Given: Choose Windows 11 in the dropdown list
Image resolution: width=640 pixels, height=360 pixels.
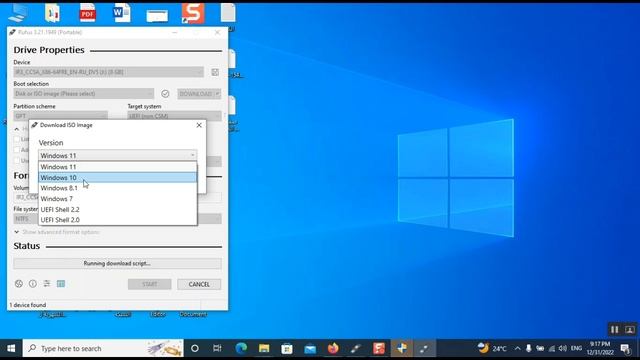Looking at the screenshot, I should click(x=118, y=167).
